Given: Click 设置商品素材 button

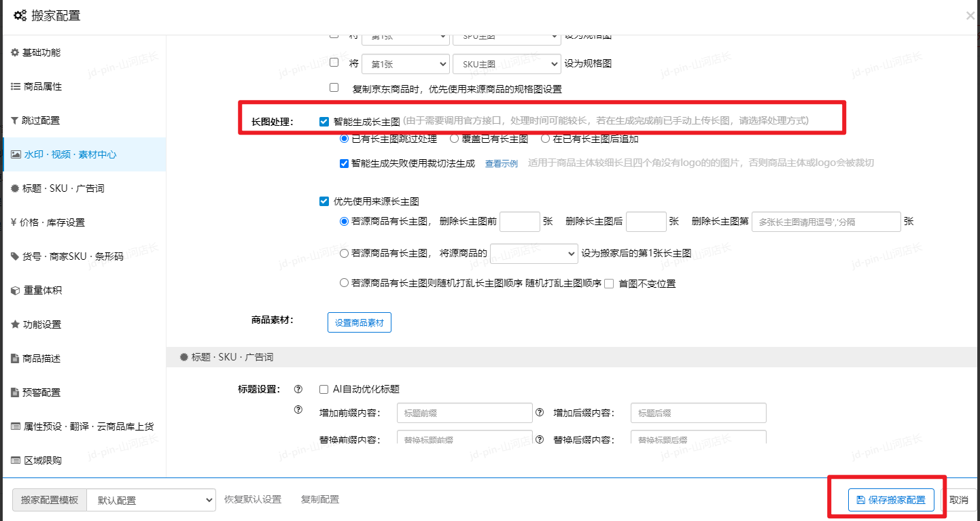Looking at the screenshot, I should point(359,323).
